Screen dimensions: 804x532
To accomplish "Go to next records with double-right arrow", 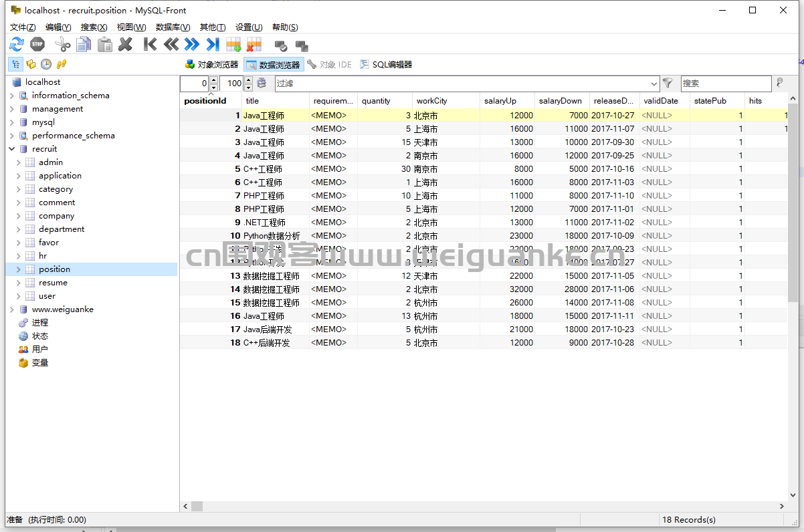I will pos(192,45).
